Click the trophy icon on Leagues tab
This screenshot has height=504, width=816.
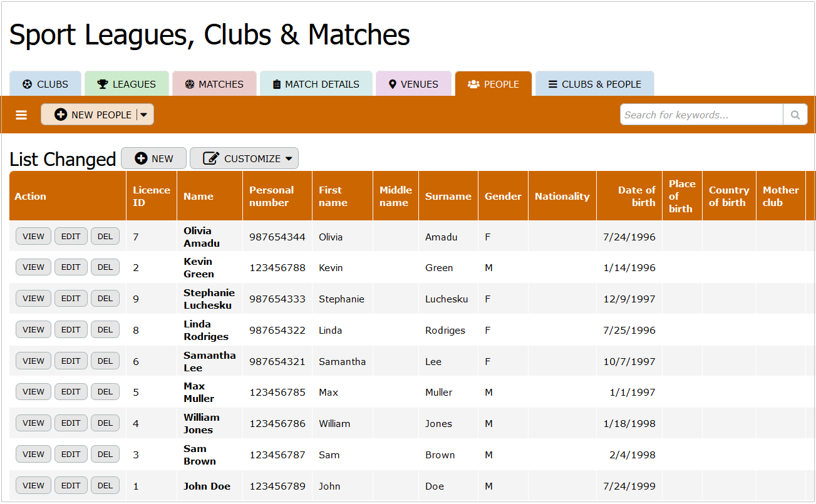[x=103, y=85]
